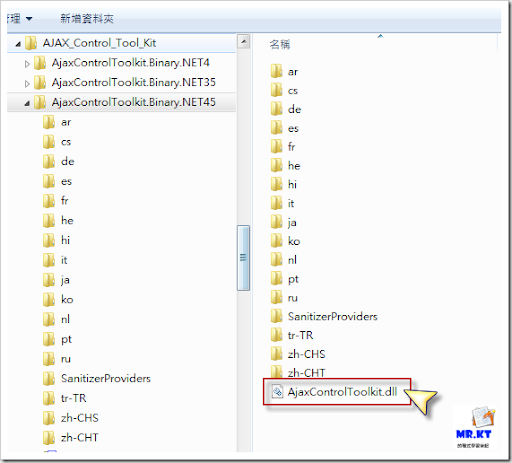Select the ja folder in navigation tree
Viewport: 512px width, 463px height.
(x=56, y=280)
